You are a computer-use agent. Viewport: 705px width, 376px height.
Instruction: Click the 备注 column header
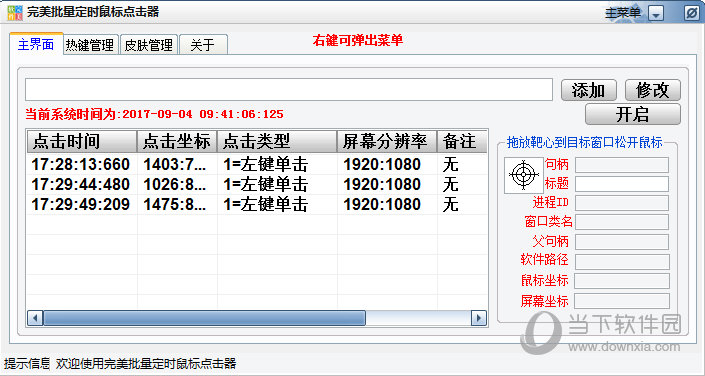click(x=462, y=142)
